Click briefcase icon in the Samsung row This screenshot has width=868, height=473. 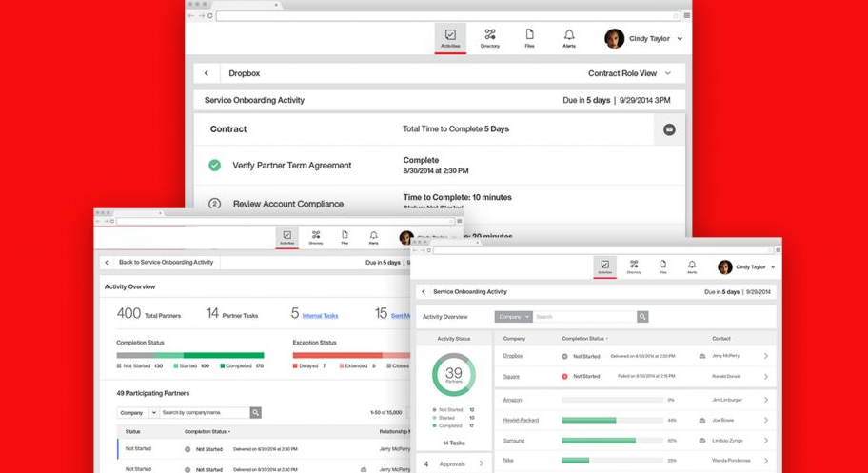coord(702,441)
